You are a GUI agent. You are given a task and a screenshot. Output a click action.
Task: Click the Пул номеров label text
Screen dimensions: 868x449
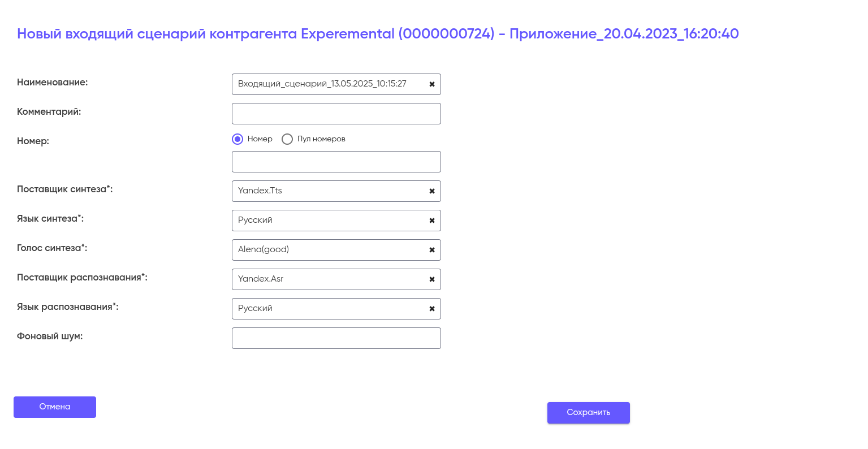coord(321,139)
